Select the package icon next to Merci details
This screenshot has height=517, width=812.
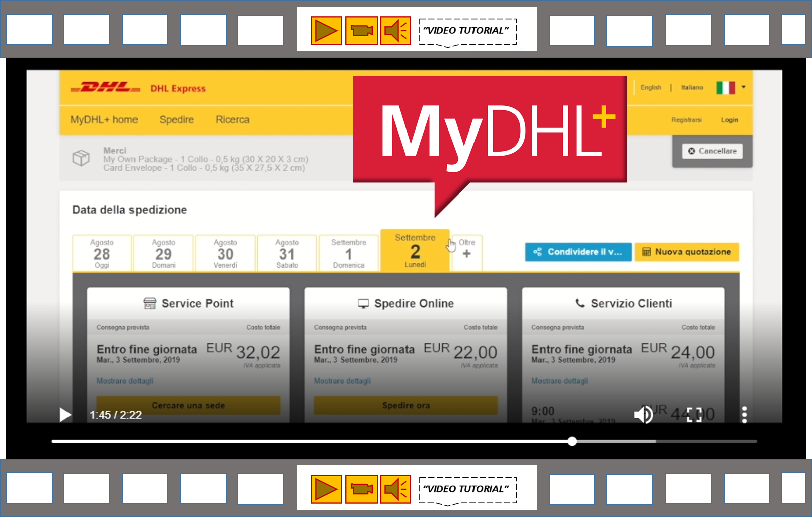[x=80, y=158]
